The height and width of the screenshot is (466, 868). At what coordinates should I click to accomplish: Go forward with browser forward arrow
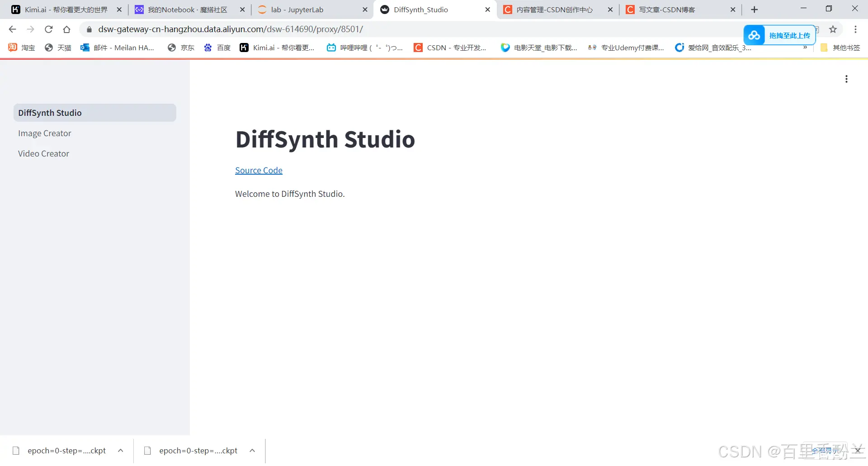coord(30,29)
